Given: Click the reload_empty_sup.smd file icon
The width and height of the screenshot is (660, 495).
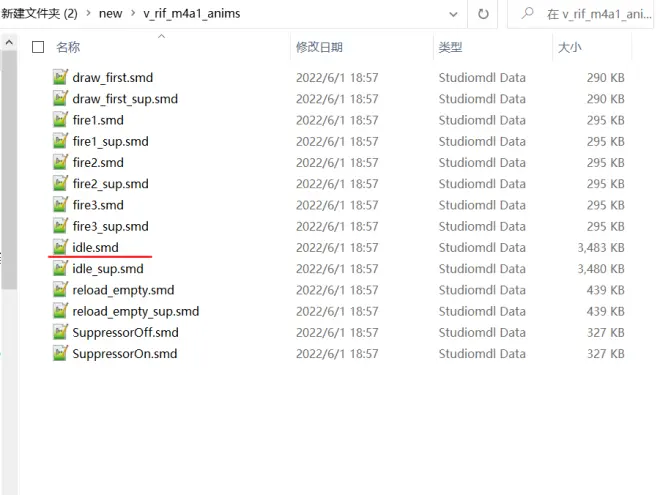Looking at the screenshot, I should pyautogui.click(x=60, y=311).
